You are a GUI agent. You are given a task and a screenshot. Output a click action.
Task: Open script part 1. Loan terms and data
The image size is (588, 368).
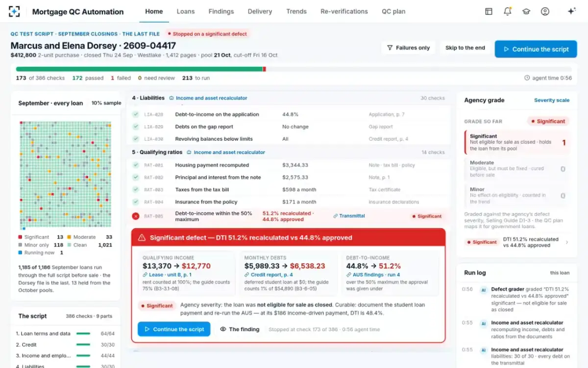(x=66, y=334)
